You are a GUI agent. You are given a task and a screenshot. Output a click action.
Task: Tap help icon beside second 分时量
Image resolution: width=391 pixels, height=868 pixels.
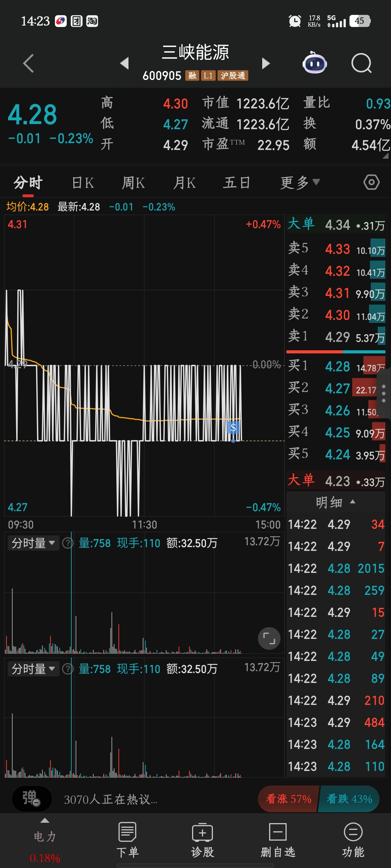[68, 669]
